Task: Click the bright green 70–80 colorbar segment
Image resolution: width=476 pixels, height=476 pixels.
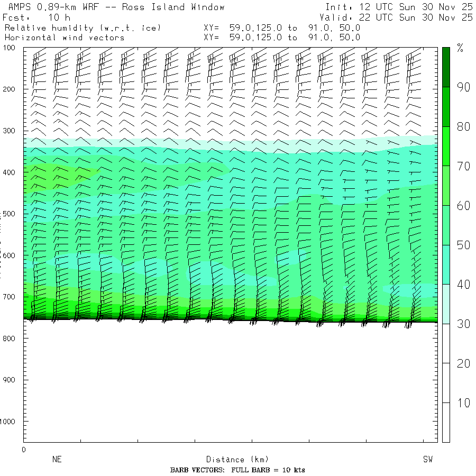Action: click(x=446, y=146)
